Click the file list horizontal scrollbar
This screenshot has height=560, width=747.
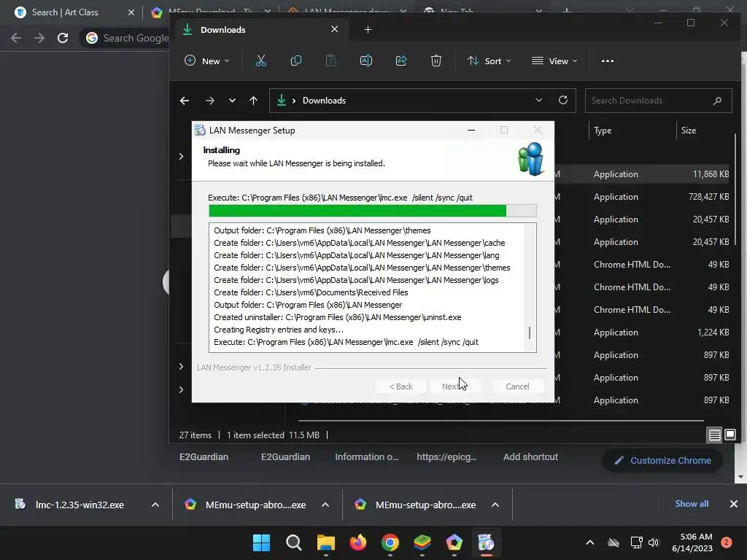(x=500, y=421)
